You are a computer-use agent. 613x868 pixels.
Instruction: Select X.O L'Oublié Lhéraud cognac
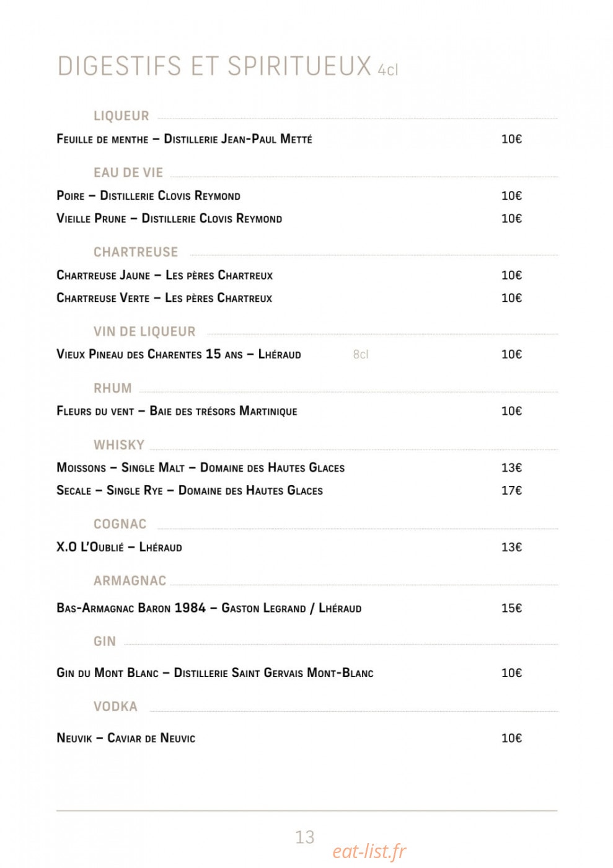pos(119,547)
